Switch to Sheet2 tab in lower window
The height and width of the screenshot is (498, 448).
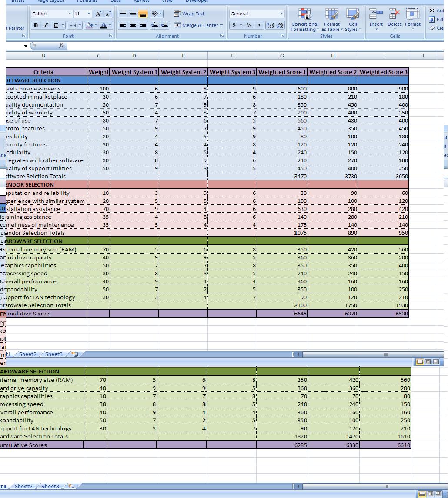[23, 486]
